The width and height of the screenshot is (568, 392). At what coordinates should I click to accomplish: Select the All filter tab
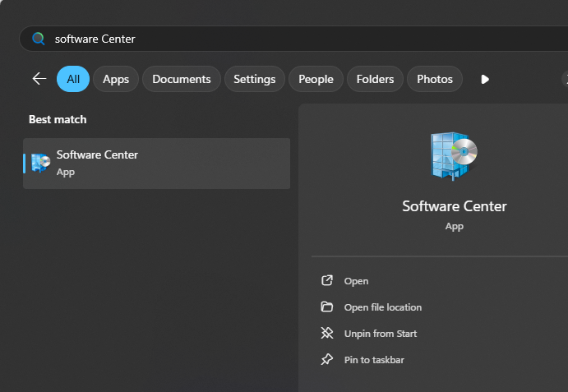pos(73,79)
